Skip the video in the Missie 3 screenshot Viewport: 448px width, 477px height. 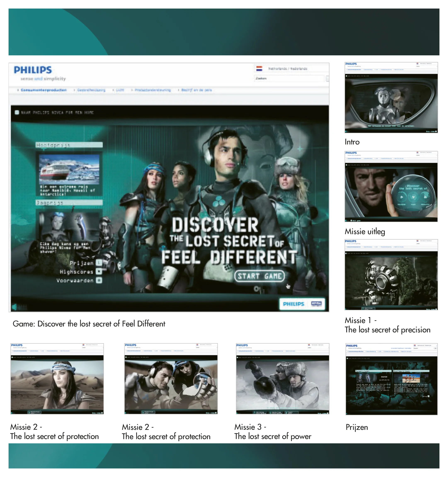323,413
